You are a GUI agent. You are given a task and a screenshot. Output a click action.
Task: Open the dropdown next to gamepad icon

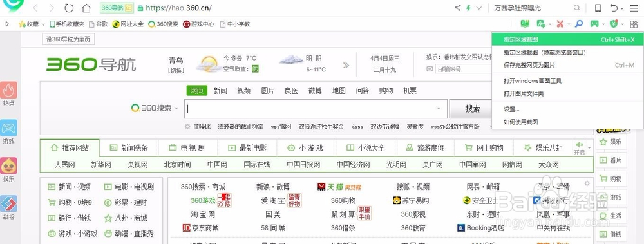tap(603, 24)
